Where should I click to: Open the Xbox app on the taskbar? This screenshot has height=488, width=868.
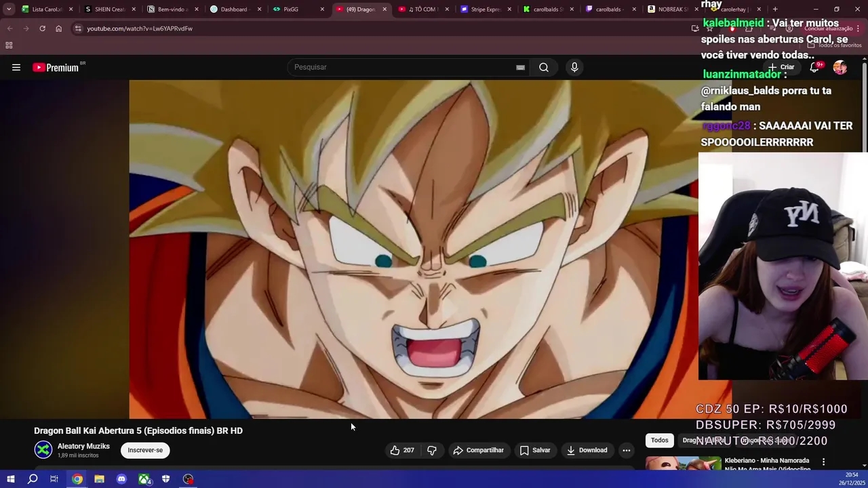[x=144, y=479]
